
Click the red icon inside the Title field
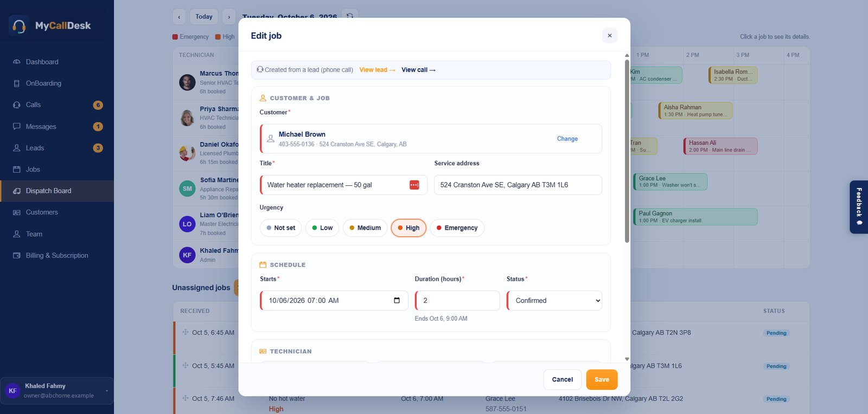pyautogui.click(x=414, y=185)
